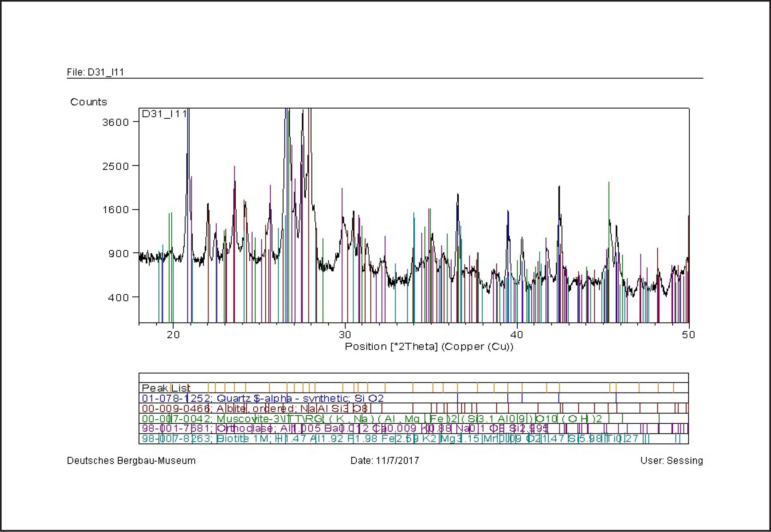Click the 1600 tick on the counts axis
Viewport: 771px width, 532px height.
[x=115, y=210]
